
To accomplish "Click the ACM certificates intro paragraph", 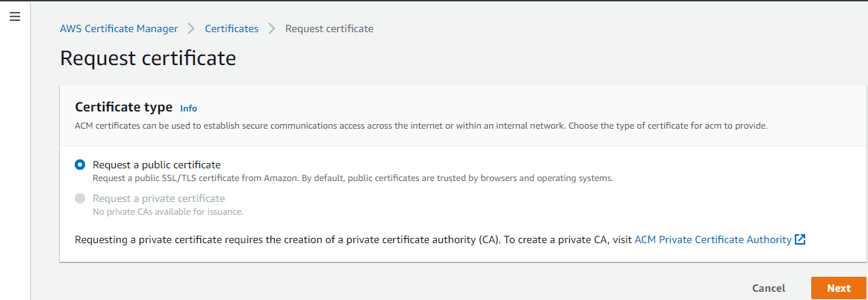I will pos(421,126).
